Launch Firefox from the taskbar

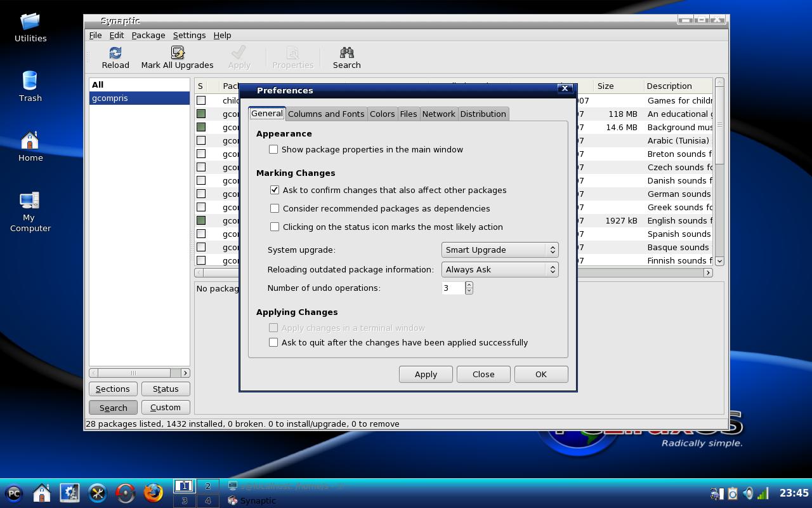pos(154,493)
